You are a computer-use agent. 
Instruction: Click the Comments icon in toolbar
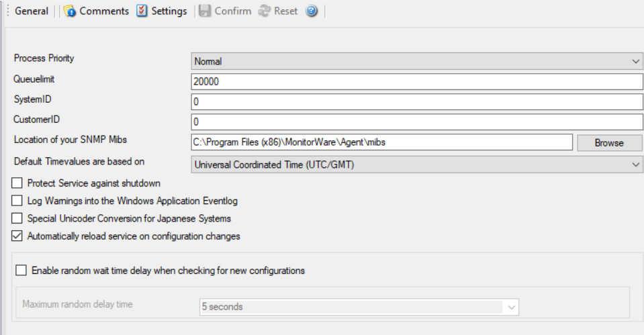tap(70, 11)
